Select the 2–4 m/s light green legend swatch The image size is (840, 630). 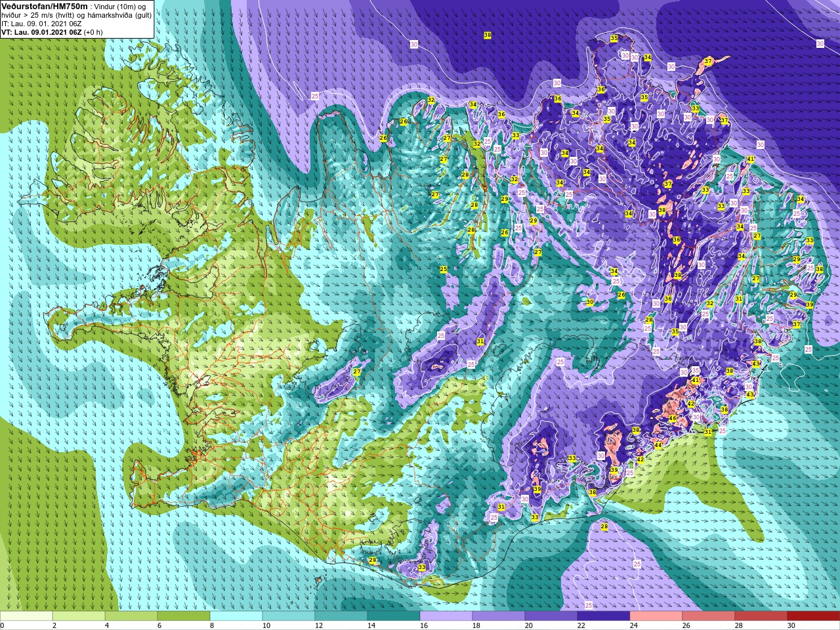pyautogui.click(x=79, y=616)
